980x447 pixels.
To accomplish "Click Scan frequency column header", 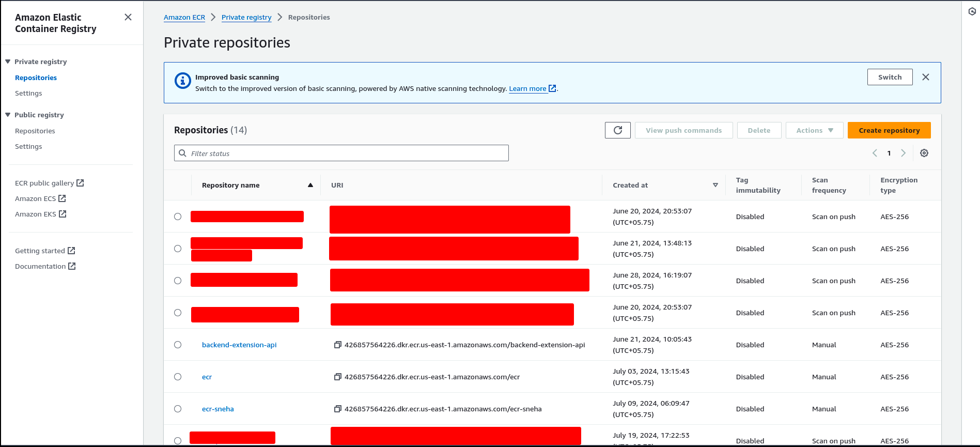I will point(829,185).
